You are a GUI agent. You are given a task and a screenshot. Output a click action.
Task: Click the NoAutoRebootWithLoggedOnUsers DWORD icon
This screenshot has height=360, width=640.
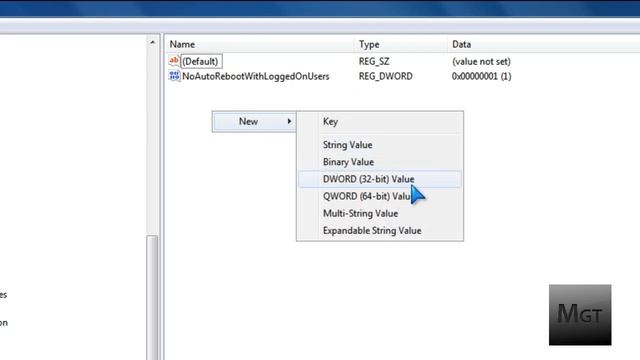point(174,76)
